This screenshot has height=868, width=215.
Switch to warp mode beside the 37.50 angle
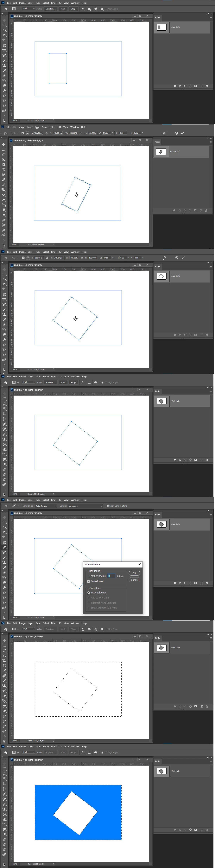pyautogui.click(x=165, y=258)
